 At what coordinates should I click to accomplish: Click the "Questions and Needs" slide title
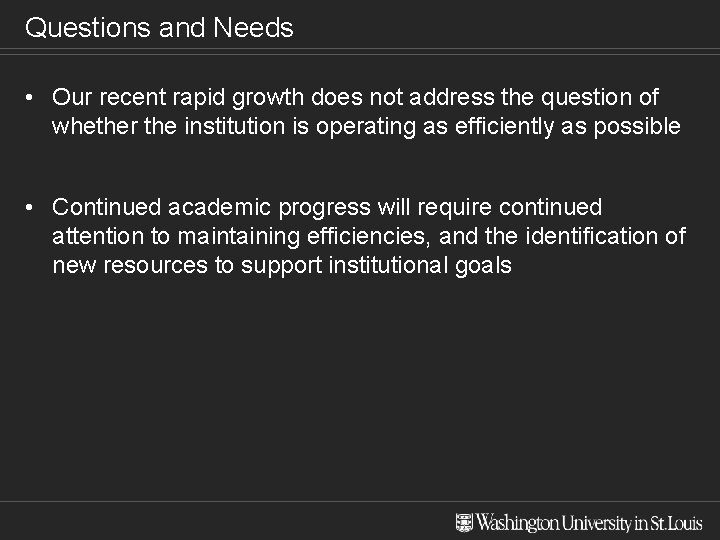(159, 28)
